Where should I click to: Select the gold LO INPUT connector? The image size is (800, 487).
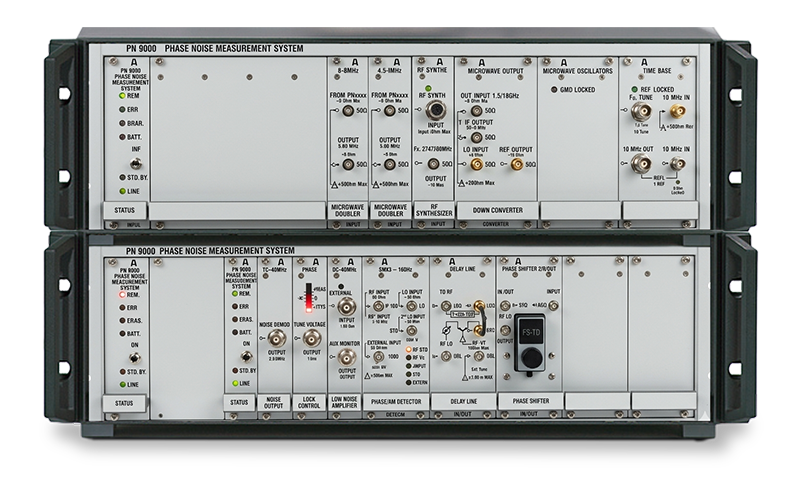[x=477, y=164]
